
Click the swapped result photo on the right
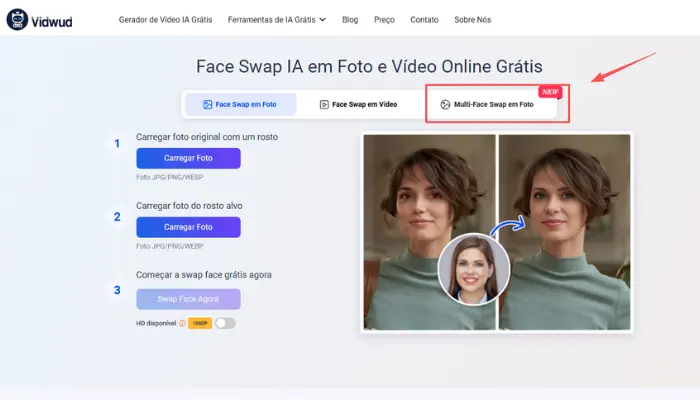564,232
